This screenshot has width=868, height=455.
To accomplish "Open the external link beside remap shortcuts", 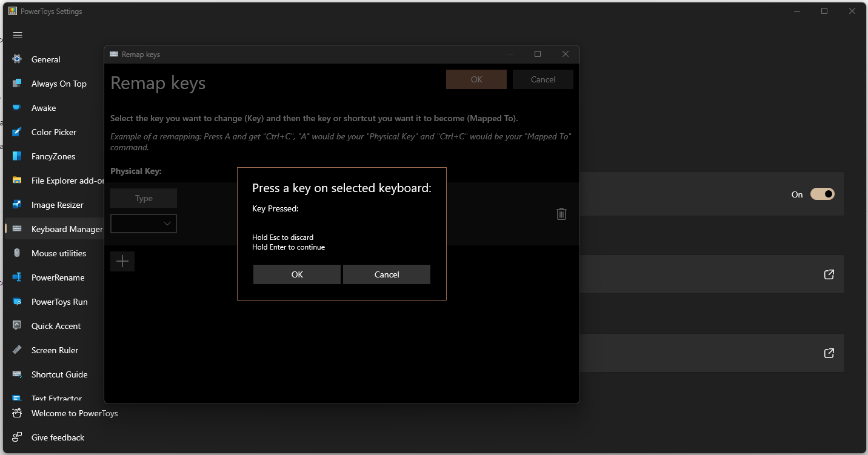I will (829, 274).
